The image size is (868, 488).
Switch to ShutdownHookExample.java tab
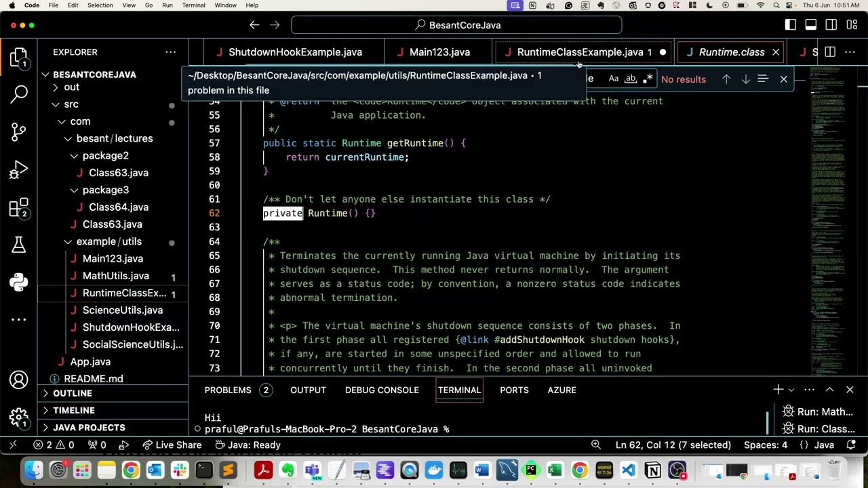pos(295,52)
